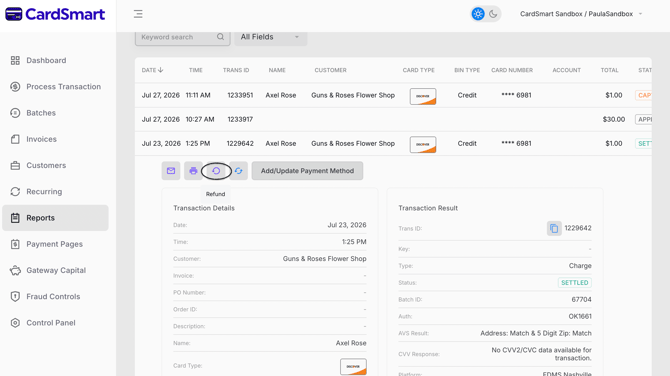Sort by the TOTAL column header

[x=609, y=70]
